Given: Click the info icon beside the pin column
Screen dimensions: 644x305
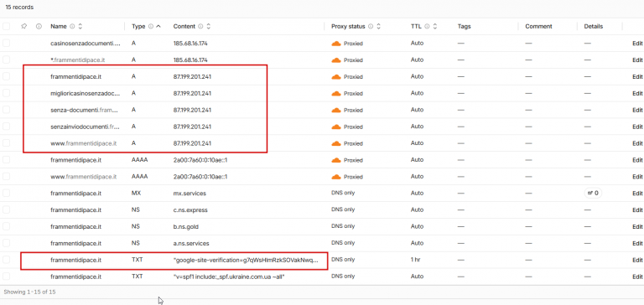Looking at the screenshot, I should click(x=39, y=26).
